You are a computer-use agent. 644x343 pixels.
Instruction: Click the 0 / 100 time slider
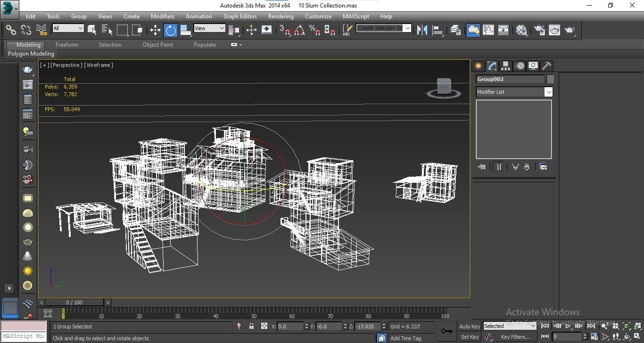tap(74, 302)
